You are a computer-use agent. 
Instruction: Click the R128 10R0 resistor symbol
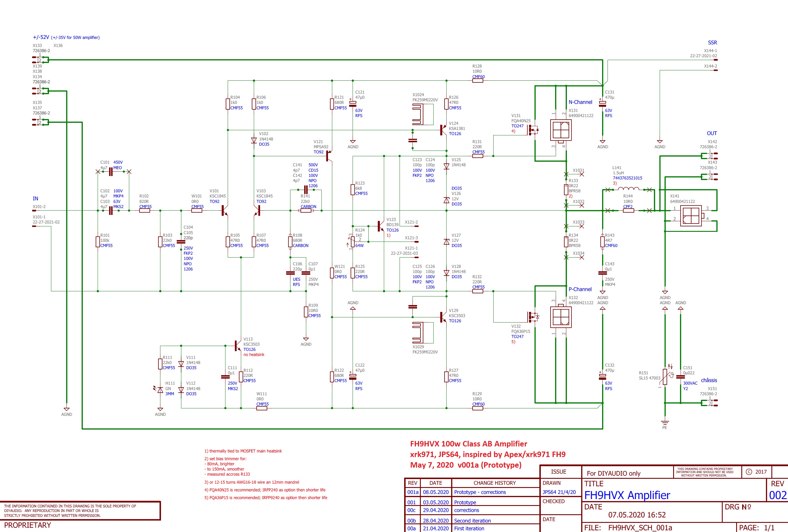[x=477, y=81]
